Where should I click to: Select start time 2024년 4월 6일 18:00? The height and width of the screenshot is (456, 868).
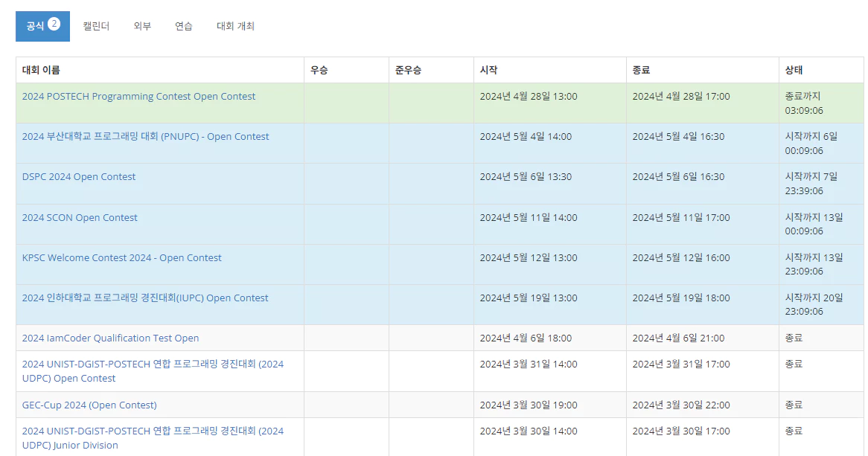pyautogui.click(x=526, y=338)
